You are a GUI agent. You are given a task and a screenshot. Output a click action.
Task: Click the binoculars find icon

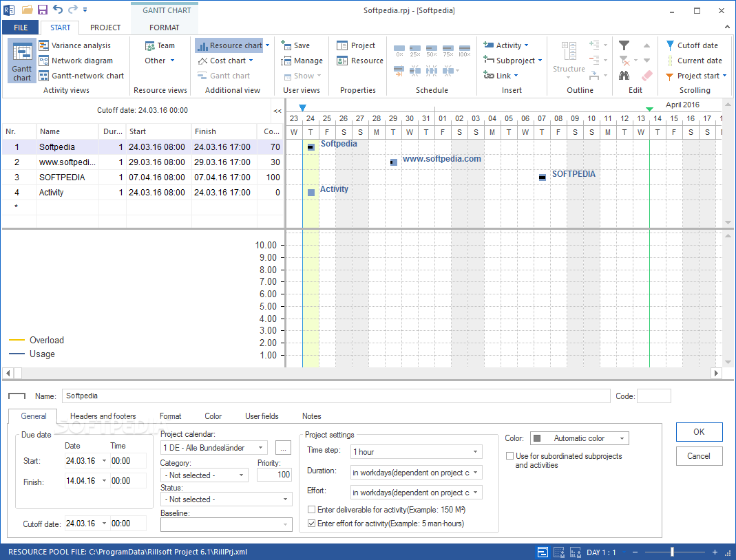624,76
